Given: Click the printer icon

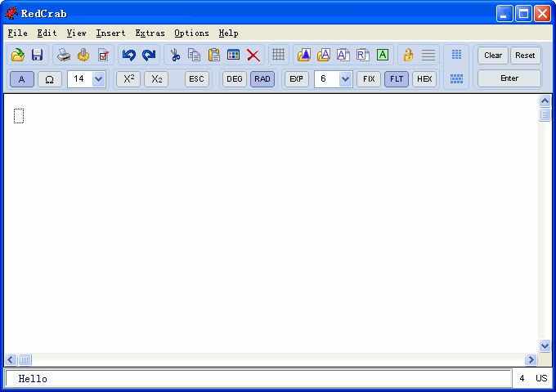Looking at the screenshot, I should (64, 55).
